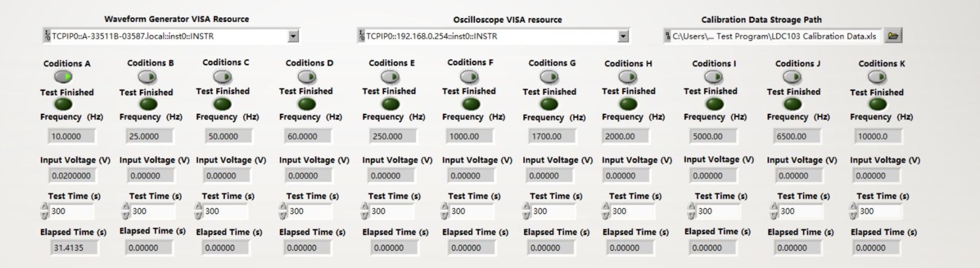The width and height of the screenshot is (980, 268).
Task: Click the VISA I/O icon in Waveform Generator field
Action: pos(47,36)
